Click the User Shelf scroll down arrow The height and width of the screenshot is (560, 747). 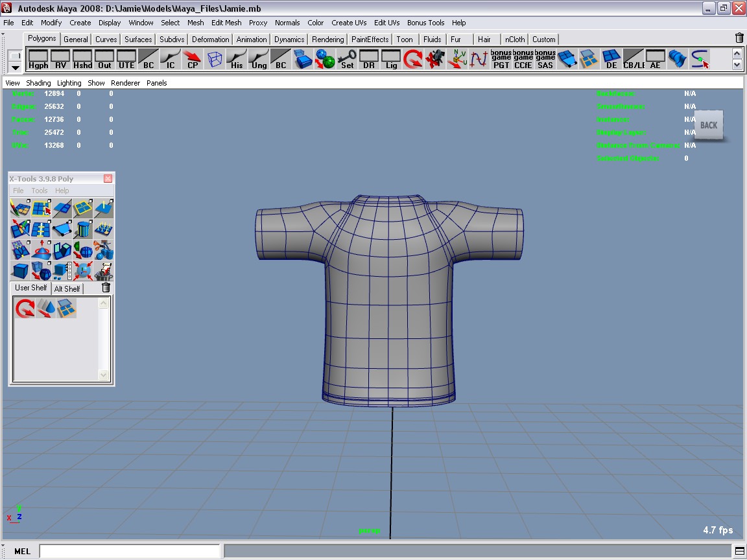[103, 375]
